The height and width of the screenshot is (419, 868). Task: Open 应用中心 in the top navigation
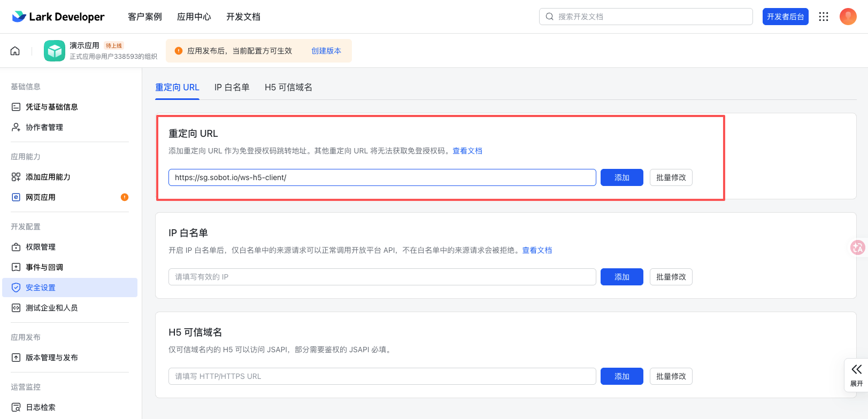click(194, 17)
